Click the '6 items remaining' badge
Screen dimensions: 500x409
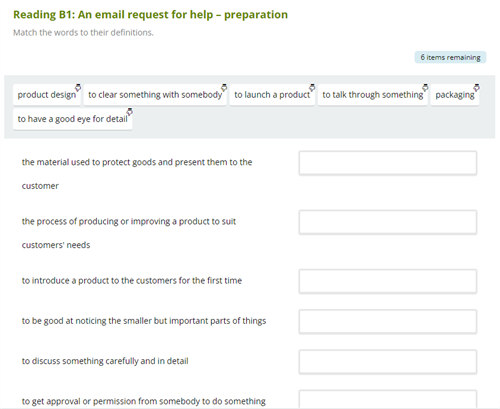click(450, 57)
